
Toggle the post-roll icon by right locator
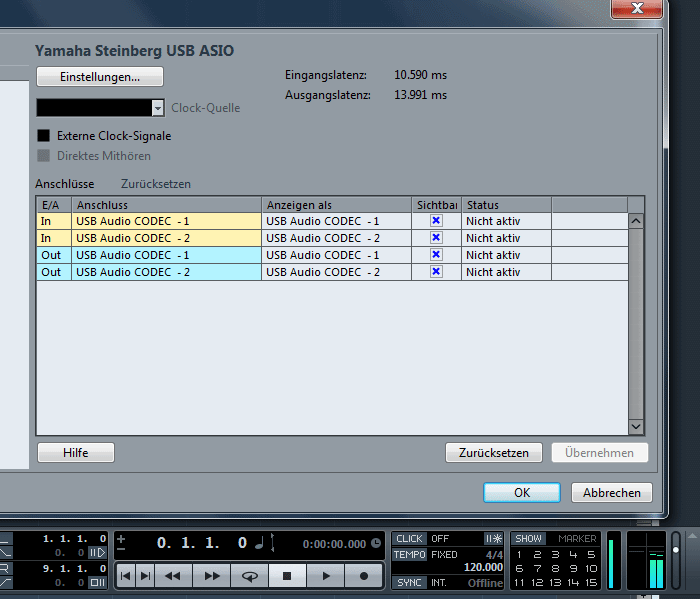click(97, 582)
